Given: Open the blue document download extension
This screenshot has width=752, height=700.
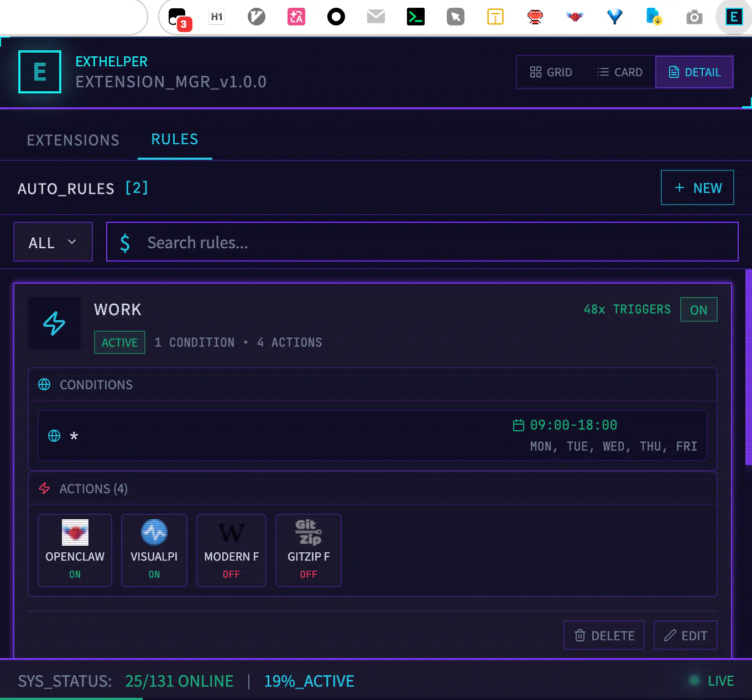Looking at the screenshot, I should coord(654,17).
